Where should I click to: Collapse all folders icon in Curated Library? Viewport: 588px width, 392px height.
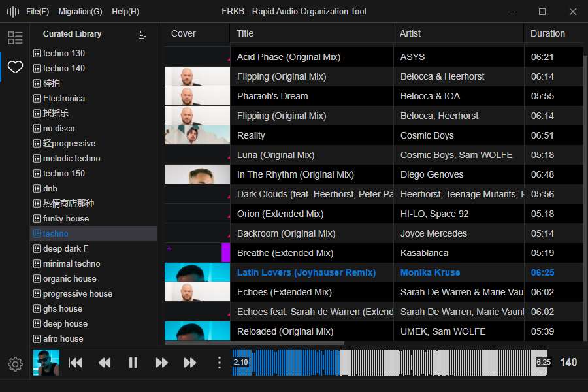coord(142,35)
